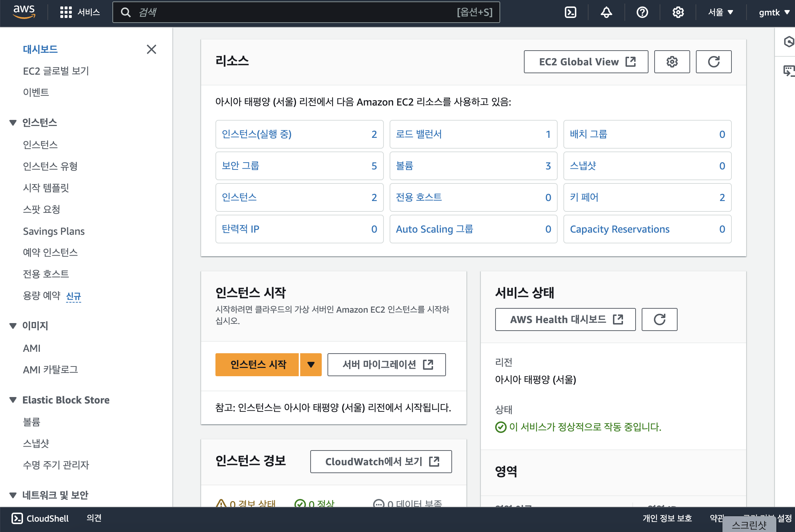Image resolution: width=795 pixels, height=532 pixels.
Task: Click the 의견 feedback link
Action: (94, 518)
